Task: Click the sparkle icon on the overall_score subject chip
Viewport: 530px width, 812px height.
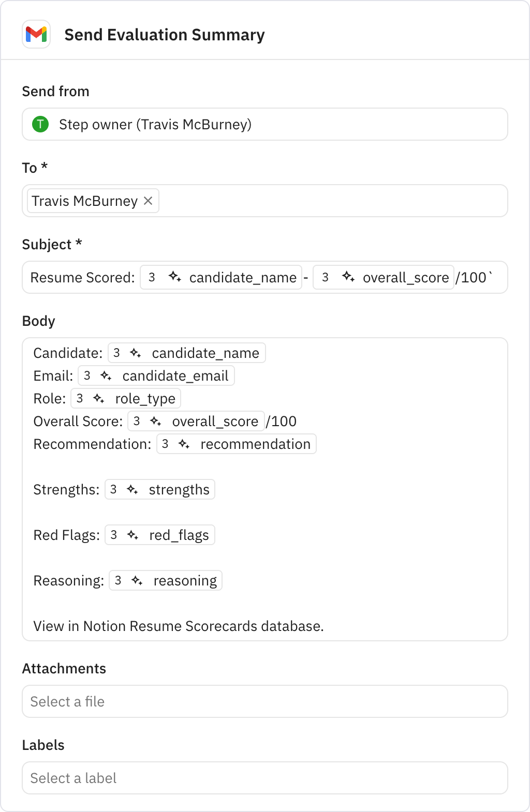Action: [349, 277]
